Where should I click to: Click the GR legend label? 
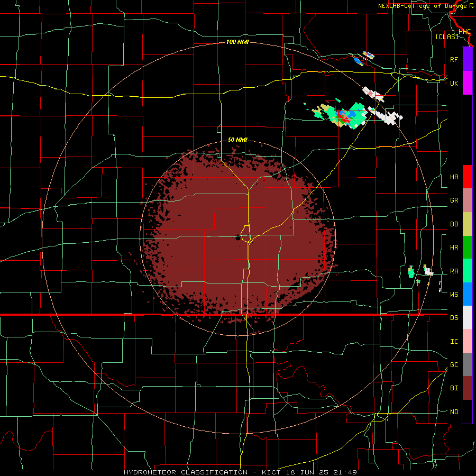[454, 200]
